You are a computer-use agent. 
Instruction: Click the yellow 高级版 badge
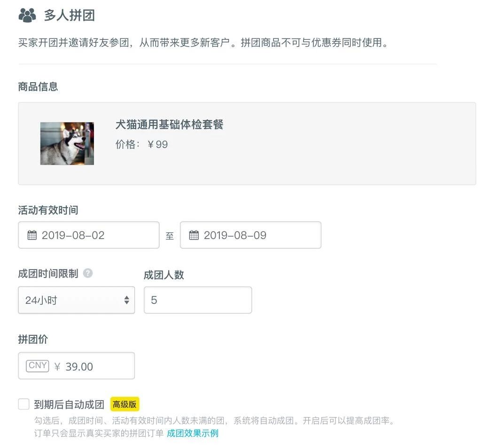(x=125, y=404)
